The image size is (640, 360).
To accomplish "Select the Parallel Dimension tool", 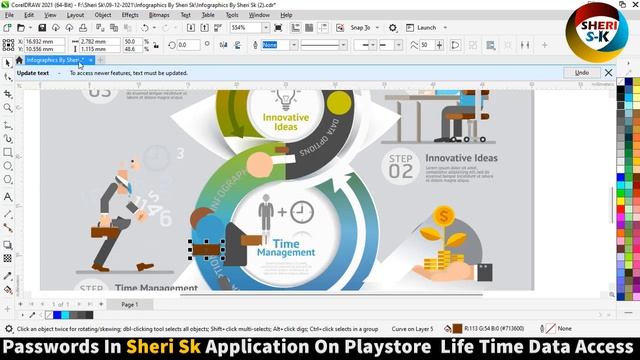I will pos(7,214).
